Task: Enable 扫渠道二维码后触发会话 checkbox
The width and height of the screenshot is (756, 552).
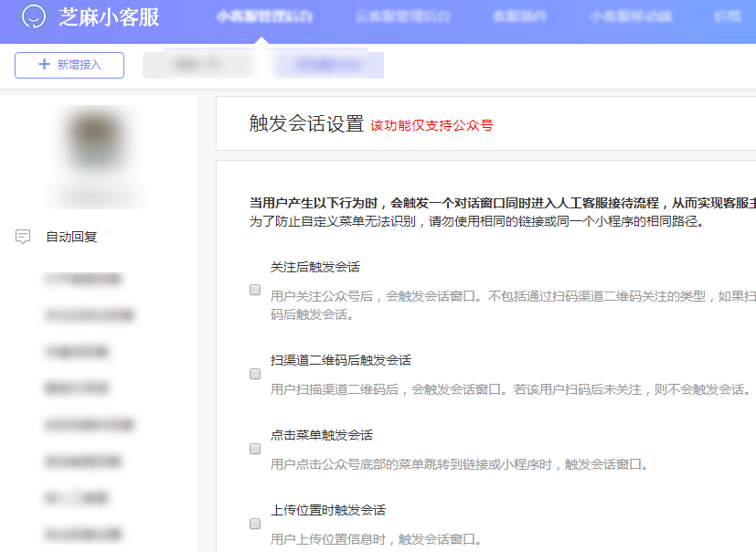Action: click(x=255, y=374)
